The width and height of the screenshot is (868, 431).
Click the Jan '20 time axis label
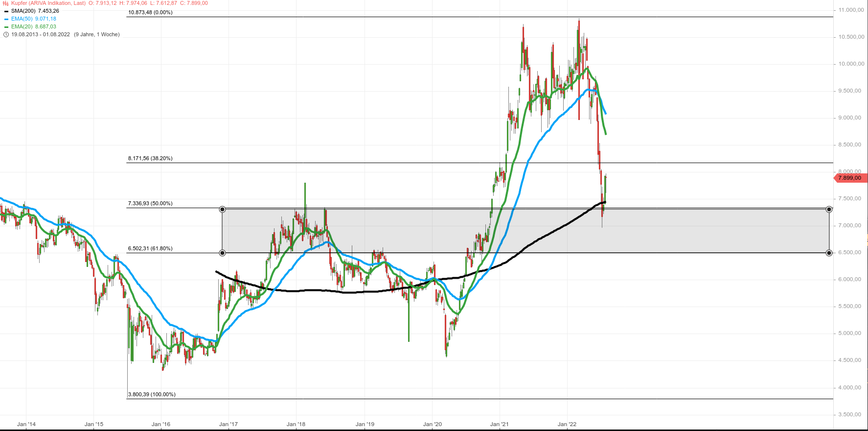click(433, 424)
